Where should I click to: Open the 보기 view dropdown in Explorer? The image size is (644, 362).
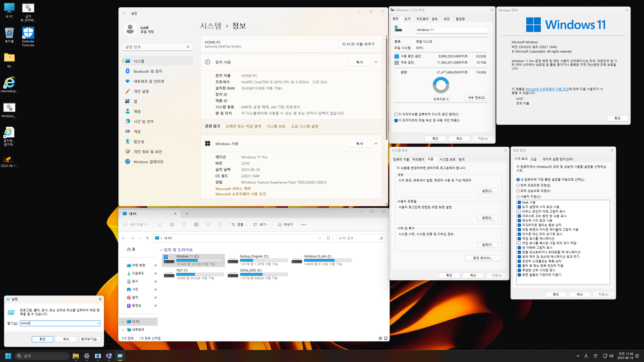pyautogui.click(x=261, y=224)
